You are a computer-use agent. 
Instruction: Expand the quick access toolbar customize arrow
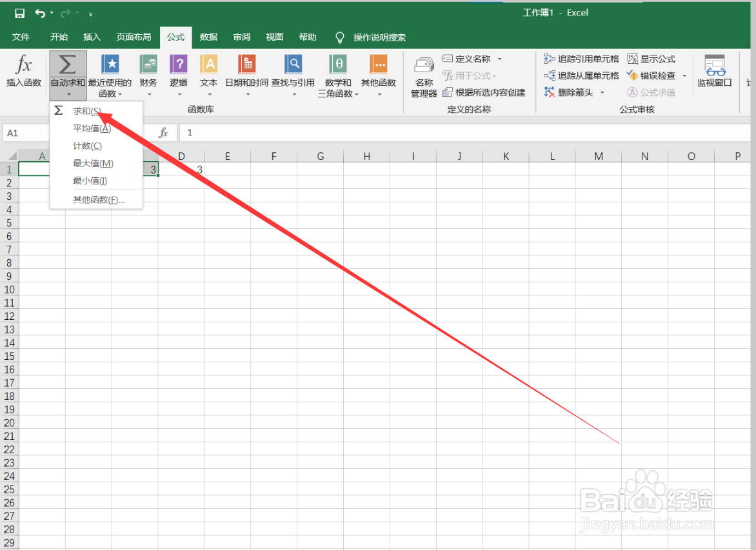pyautogui.click(x=90, y=14)
